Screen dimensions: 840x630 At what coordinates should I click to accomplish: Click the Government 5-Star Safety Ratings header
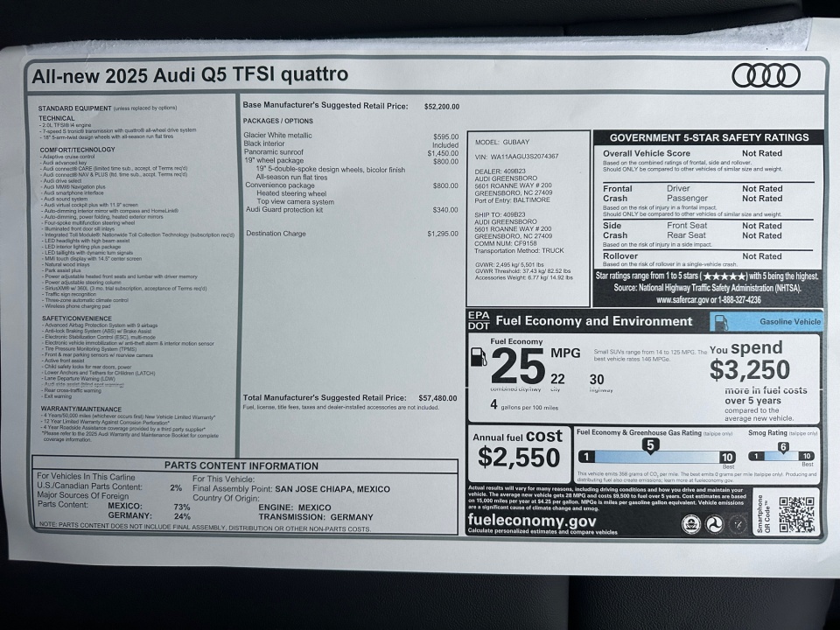click(x=709, y=137)
